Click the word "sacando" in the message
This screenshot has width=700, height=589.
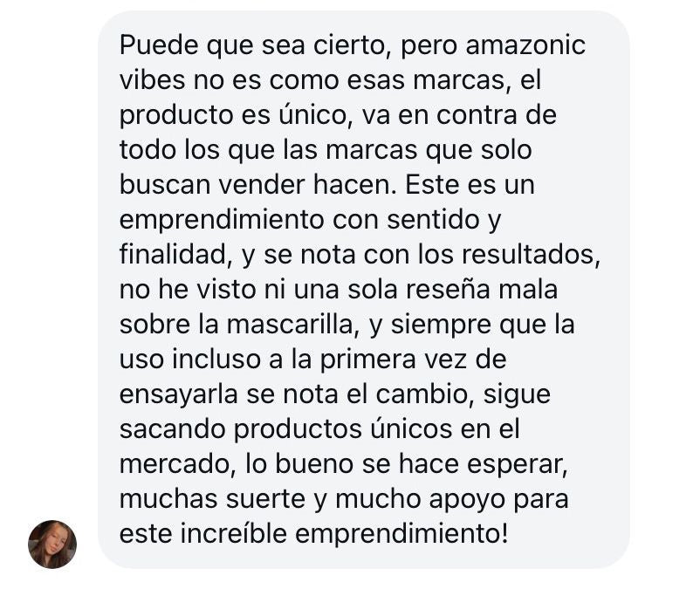tap(174, 428)
